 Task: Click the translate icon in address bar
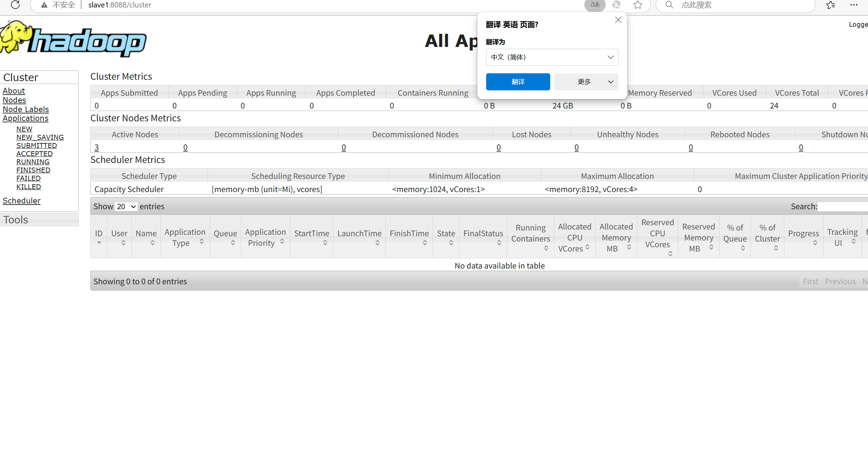pos(595,5)
